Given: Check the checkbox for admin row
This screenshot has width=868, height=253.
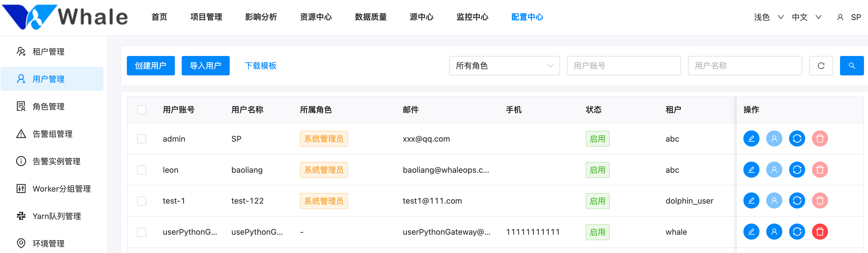Looking at the screenshot, I should [x=141, y=139].
